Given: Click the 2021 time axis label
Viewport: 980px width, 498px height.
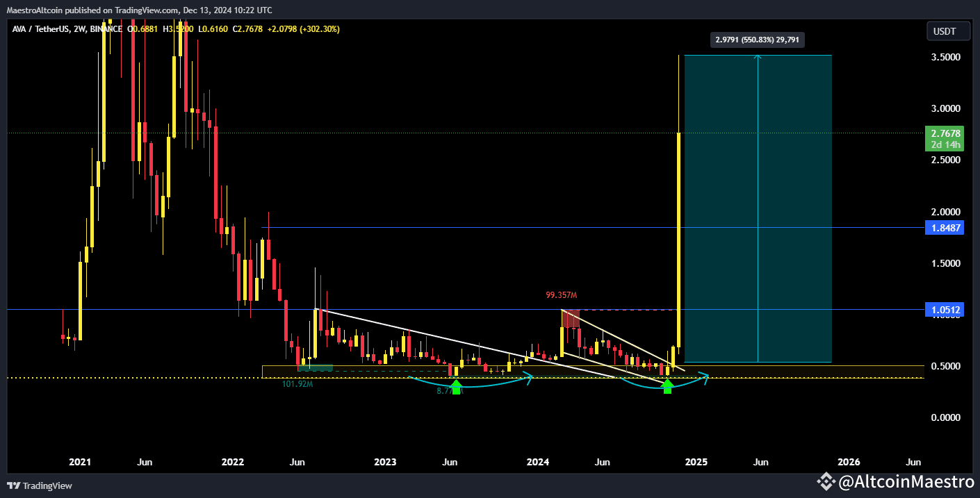Looking at the screenshot, I should point(80,462).
